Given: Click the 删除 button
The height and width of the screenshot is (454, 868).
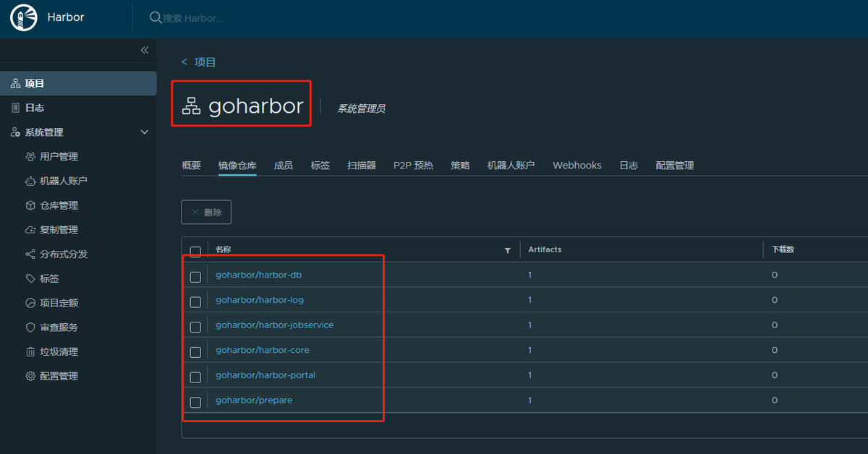Looking at the screenshot, I should click(206, 213).
